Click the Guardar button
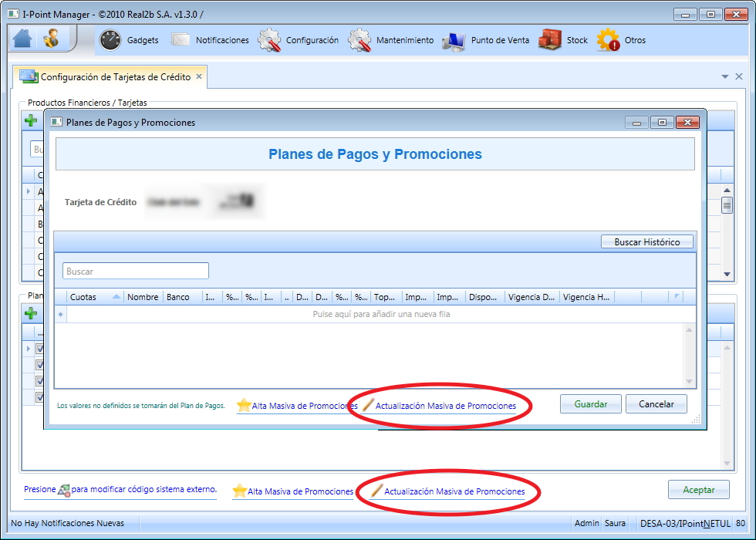The image size is (756, 540). pos(591,404)
